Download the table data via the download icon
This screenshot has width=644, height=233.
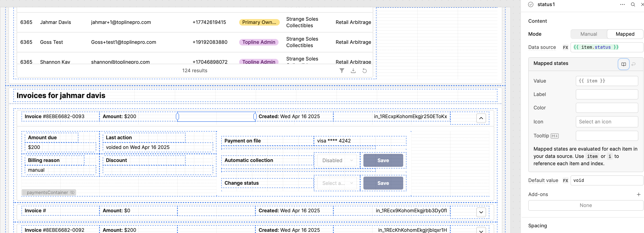[353, 71]
